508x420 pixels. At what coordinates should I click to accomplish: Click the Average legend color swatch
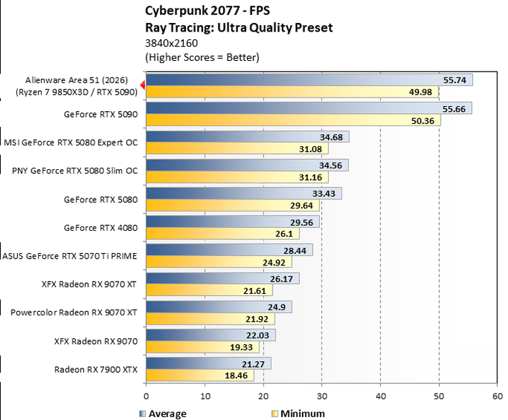click(142, 414)
